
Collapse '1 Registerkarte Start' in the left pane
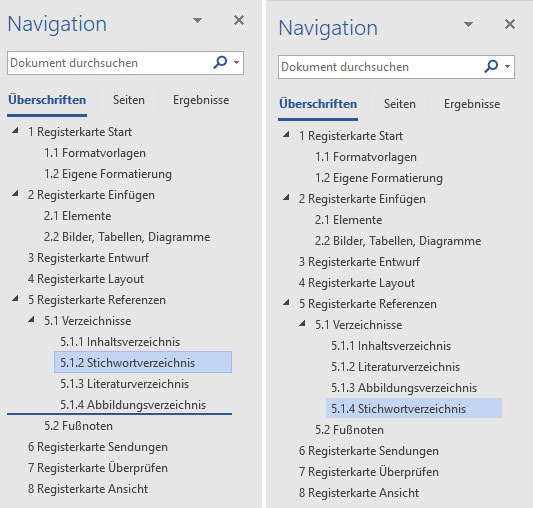point(15,131)
